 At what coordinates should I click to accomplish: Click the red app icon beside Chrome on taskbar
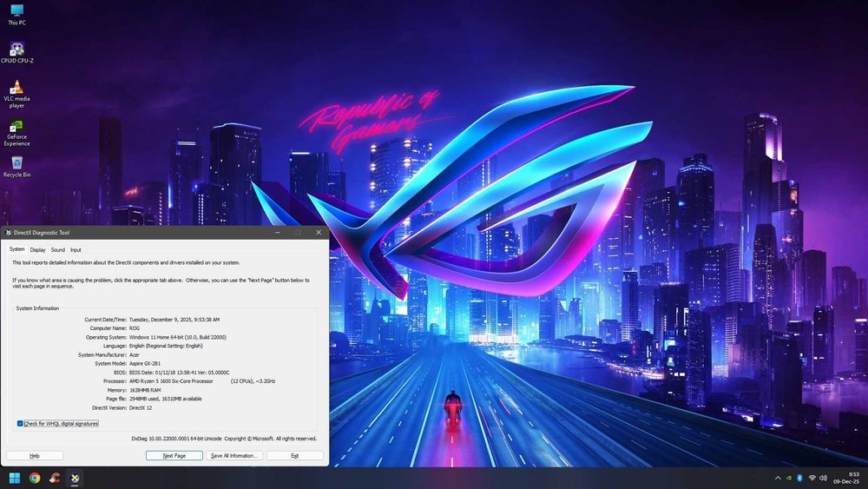coord(54,478)
